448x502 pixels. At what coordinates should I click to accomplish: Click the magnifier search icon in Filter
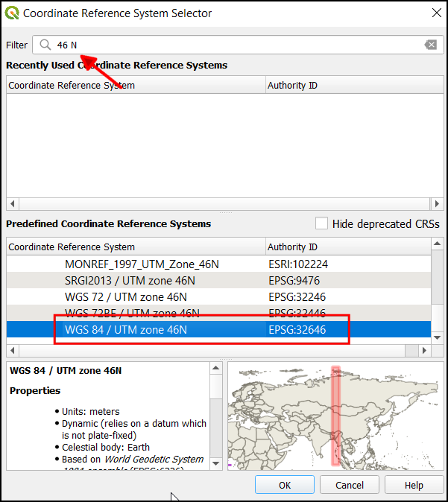(45, 45)
